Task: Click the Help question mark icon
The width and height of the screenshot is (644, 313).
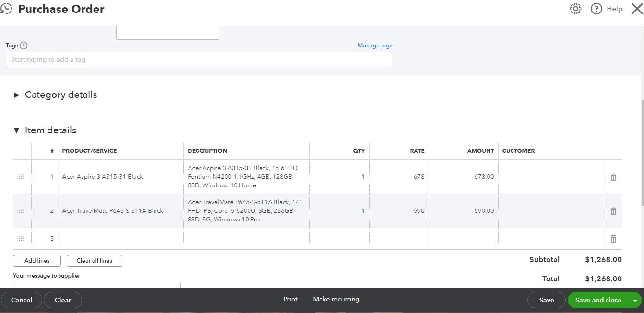Action: pos(596,9)
